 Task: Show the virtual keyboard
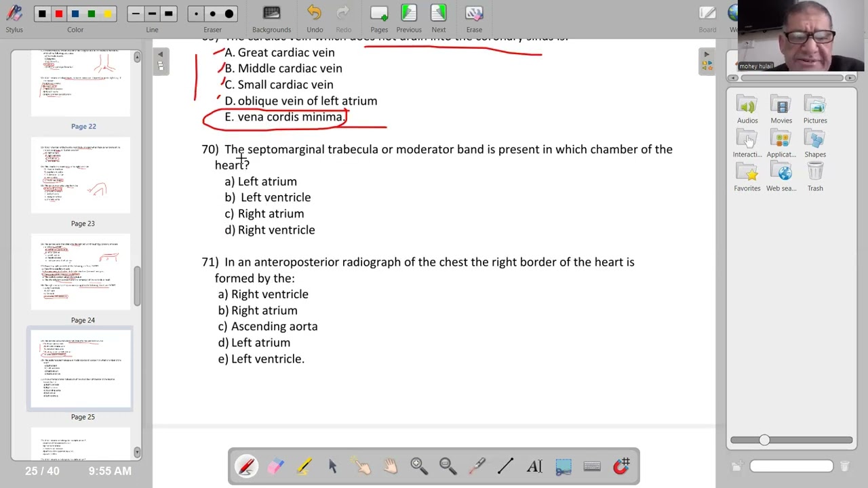click(x=592, y=466)
